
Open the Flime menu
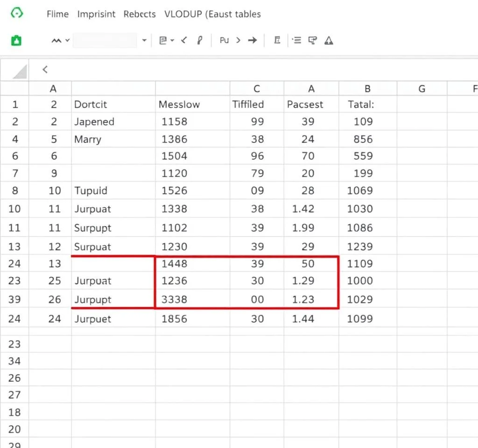(57, 14)
